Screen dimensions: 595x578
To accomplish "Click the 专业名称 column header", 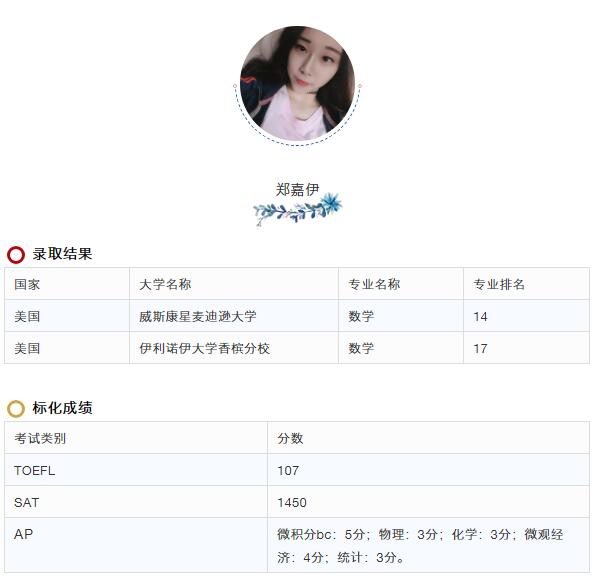I will (x=374, y=284).
